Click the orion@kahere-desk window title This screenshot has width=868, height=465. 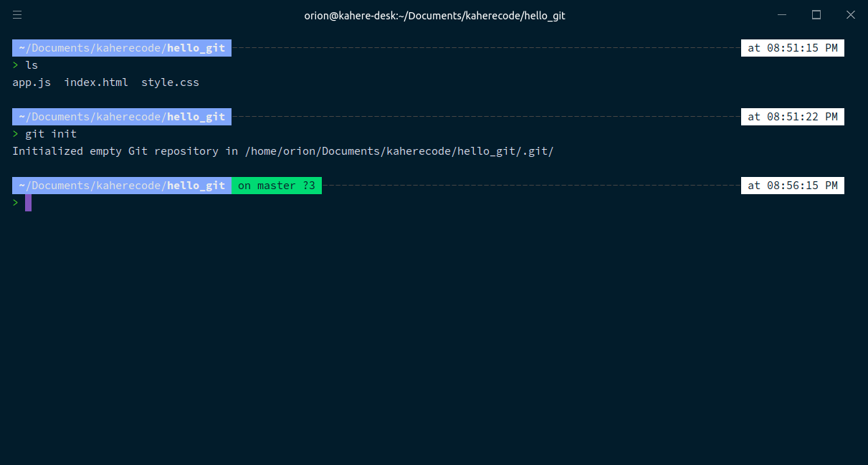[434, 15]
